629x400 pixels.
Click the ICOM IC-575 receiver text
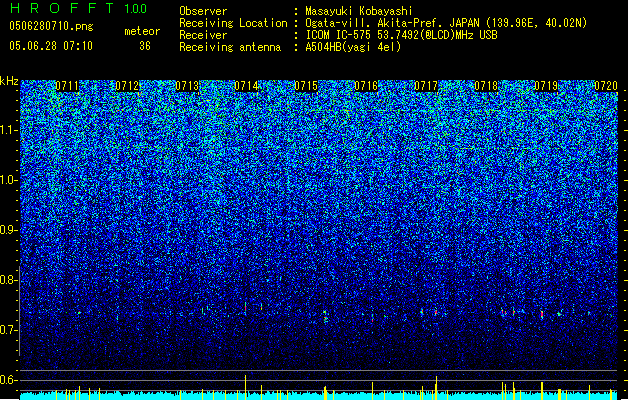402,35
